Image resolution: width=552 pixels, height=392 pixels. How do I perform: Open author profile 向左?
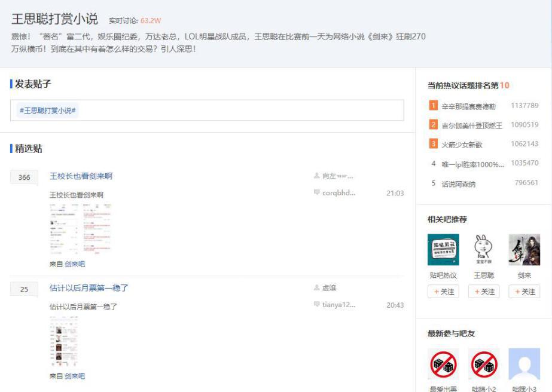point(338,176)
